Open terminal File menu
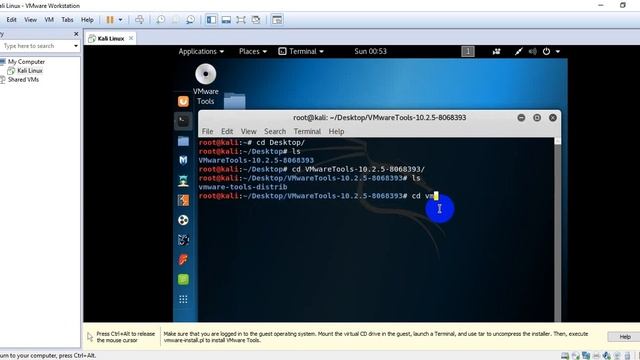This screenshot has height=360, width=640. click(x=207, y=131)
